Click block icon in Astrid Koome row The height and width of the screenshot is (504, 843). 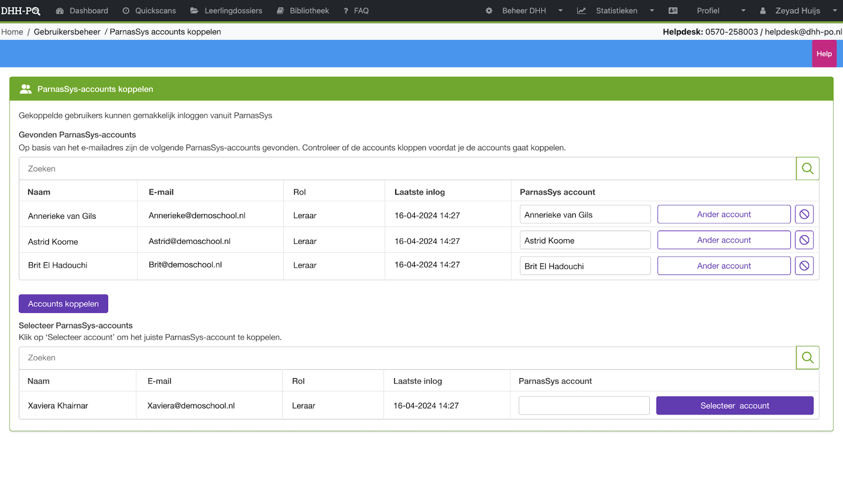tap(804, 240)
